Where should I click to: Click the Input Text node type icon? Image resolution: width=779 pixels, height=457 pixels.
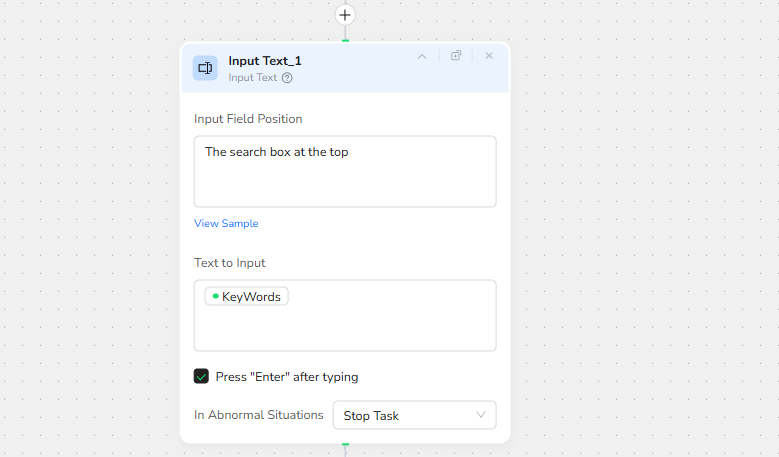[x=205, y=68]
